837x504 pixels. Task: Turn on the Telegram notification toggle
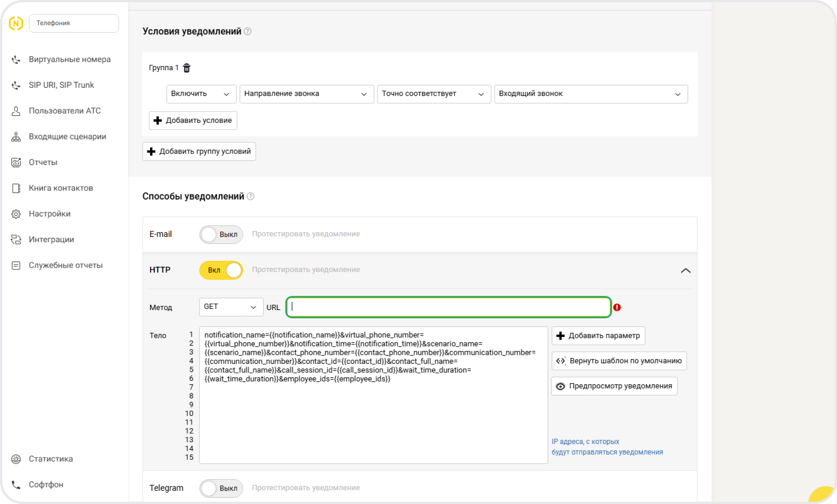pos(221,488)
